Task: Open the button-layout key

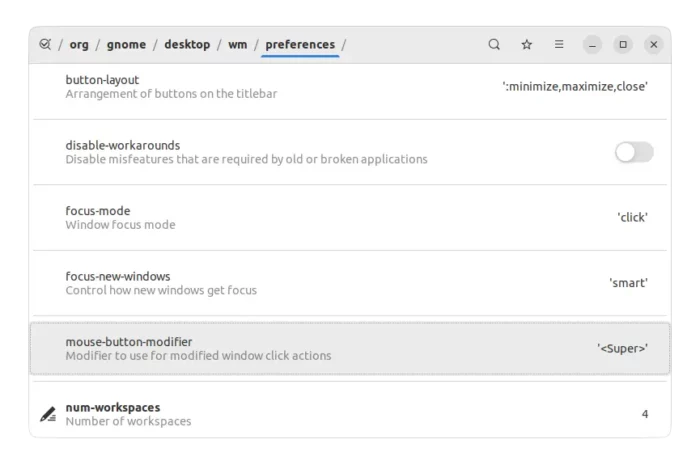Action: pos(350,87)
